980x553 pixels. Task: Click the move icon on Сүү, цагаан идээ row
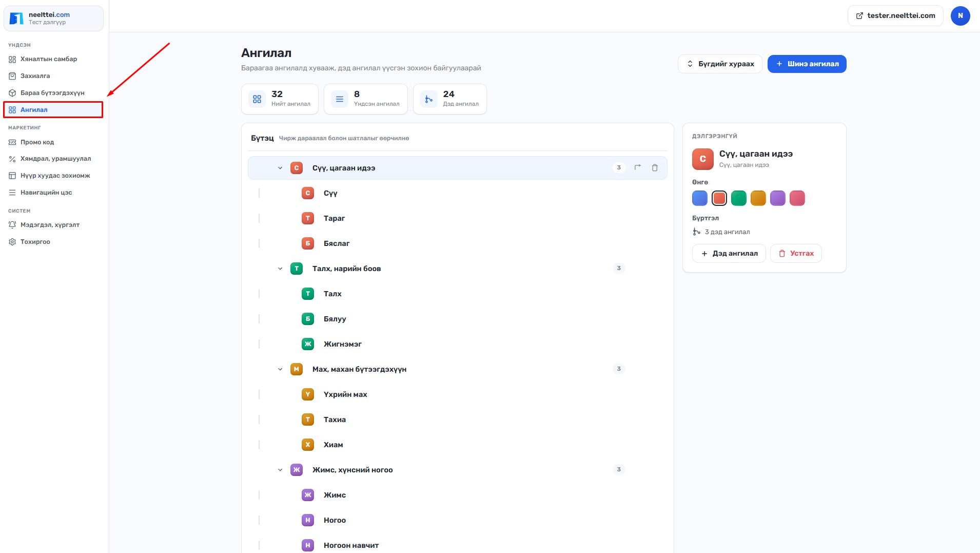[x=638, y=167]
